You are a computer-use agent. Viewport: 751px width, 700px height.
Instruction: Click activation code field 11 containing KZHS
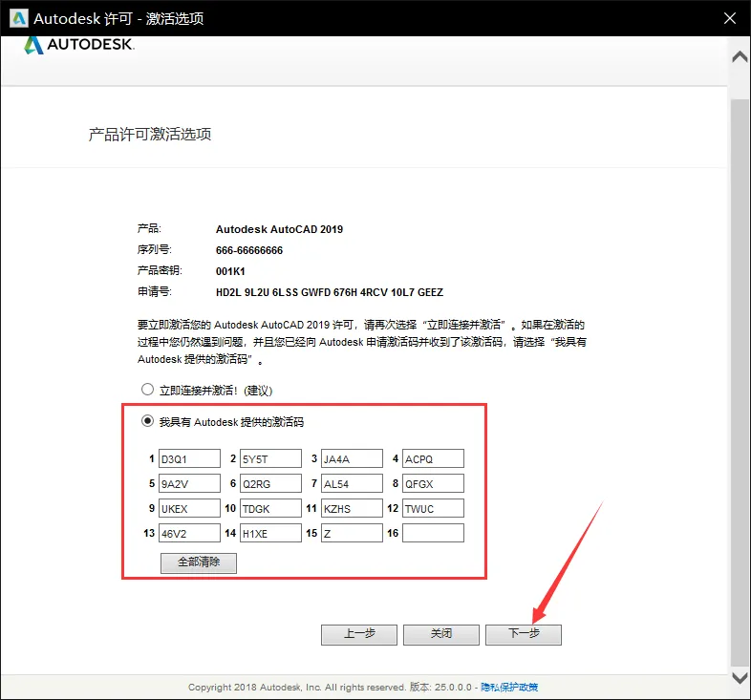coord(352,508)
